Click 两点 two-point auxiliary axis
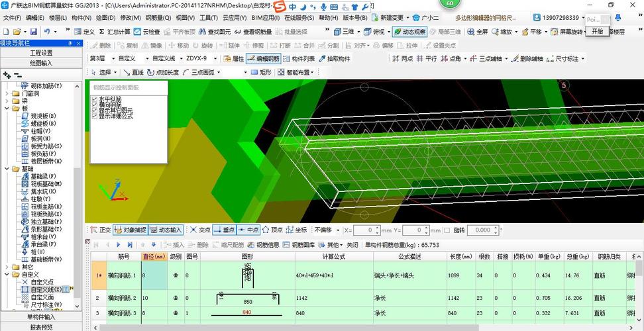 [x=403, y=59]
